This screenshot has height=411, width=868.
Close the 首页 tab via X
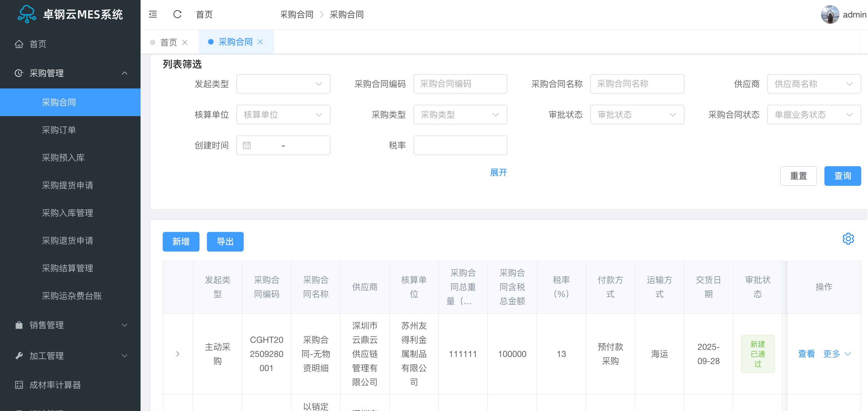(x=185, y=42)
